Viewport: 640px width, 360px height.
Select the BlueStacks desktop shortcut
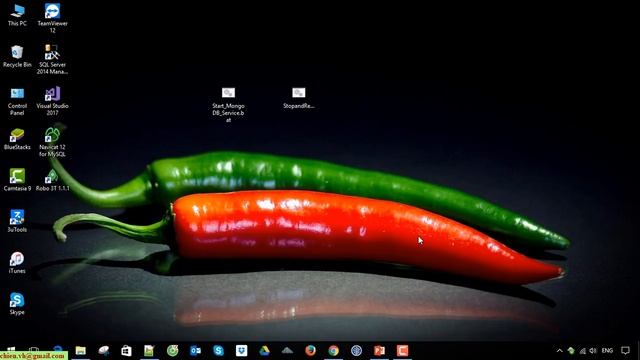point(17,139)
